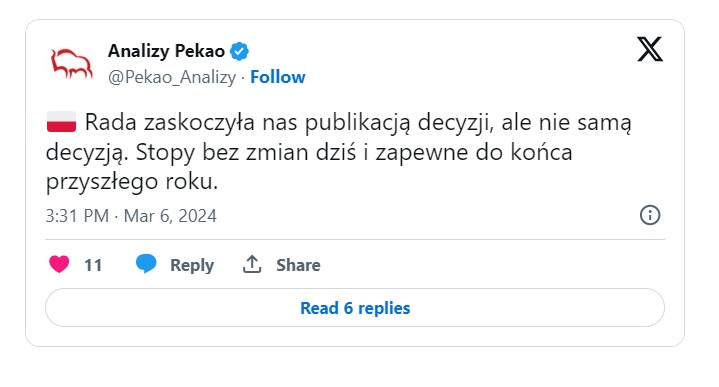Click the Share text label
The height and width of the screenshot is (387, 719).
[298, 265]
